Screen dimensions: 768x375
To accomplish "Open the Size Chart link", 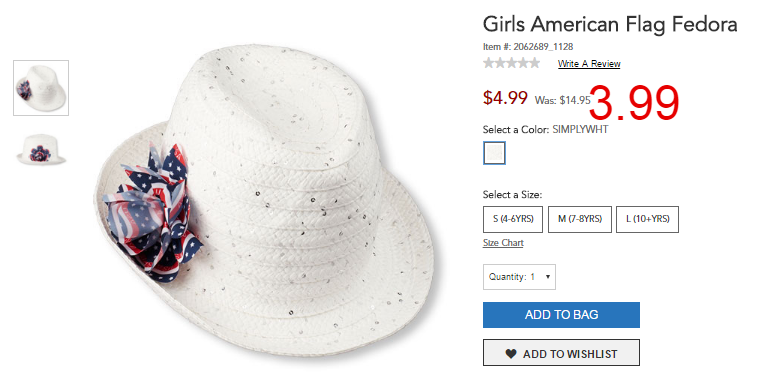I will (x=503, y=243).
